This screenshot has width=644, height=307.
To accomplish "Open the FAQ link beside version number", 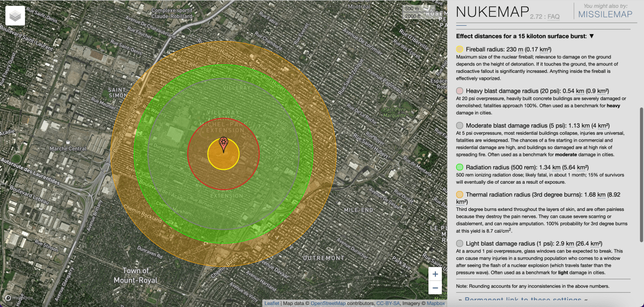I will [553, 16].
